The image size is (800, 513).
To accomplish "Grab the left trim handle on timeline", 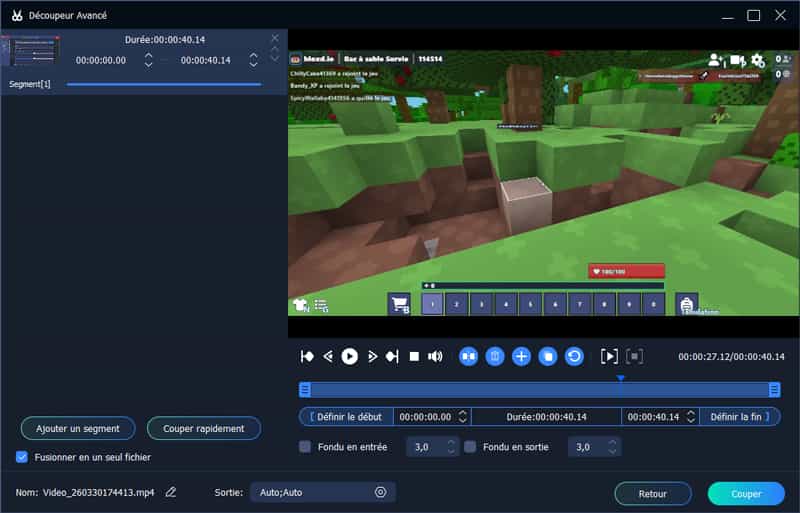I will coord(305,389).
